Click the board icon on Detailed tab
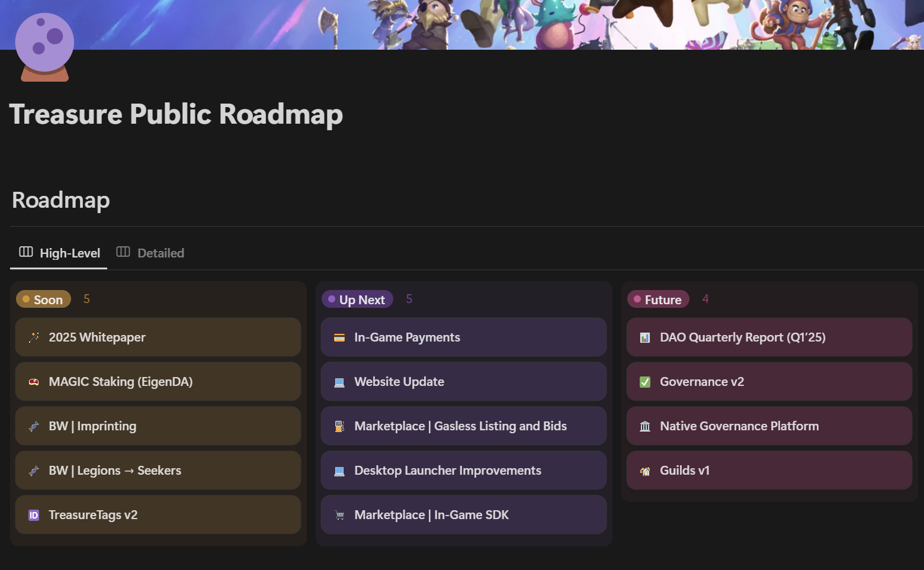The image size is (924, 570). coord(123,252)
